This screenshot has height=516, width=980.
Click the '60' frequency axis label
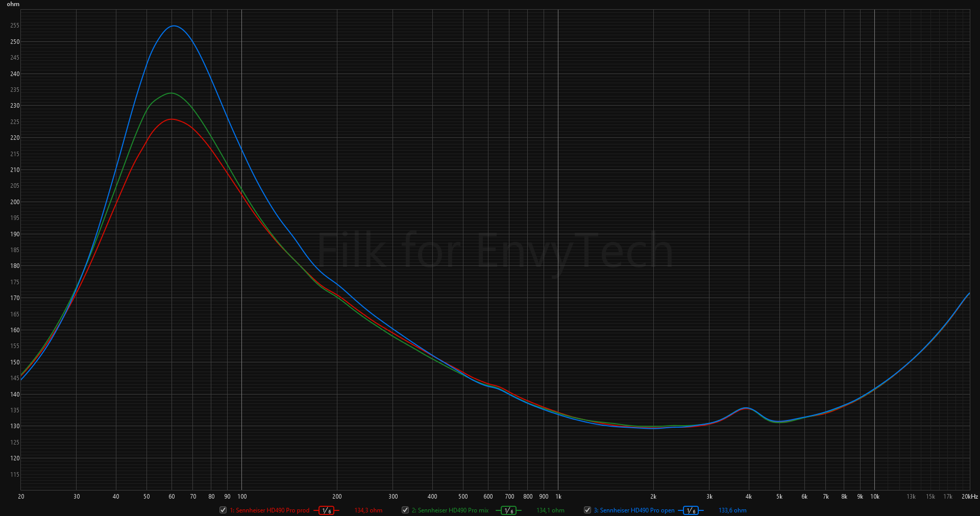click(x=172, y=497)
